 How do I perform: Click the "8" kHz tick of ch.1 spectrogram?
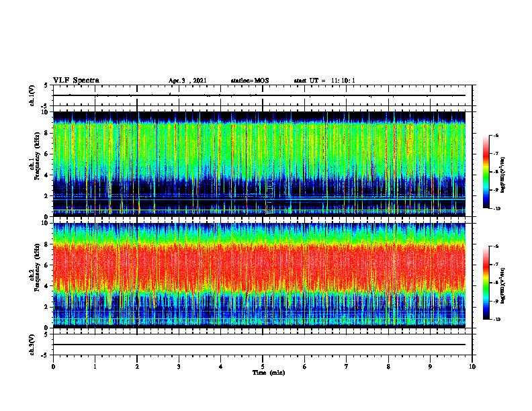coord(46,133)
